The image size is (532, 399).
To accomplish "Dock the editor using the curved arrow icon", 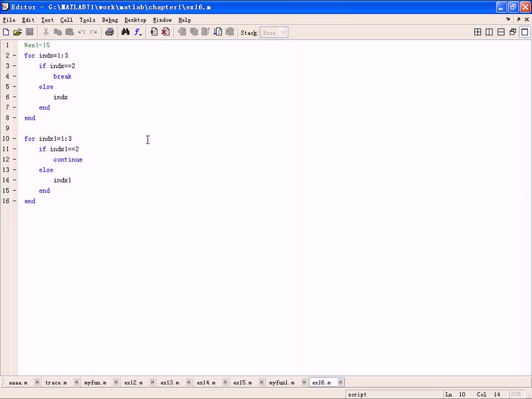I will [508, 20].
